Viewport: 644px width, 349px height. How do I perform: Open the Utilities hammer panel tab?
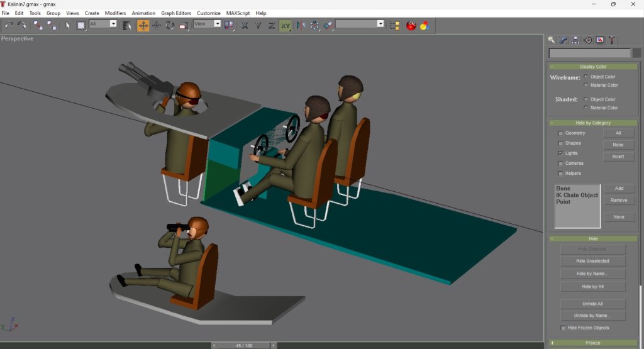pos(612,40)
